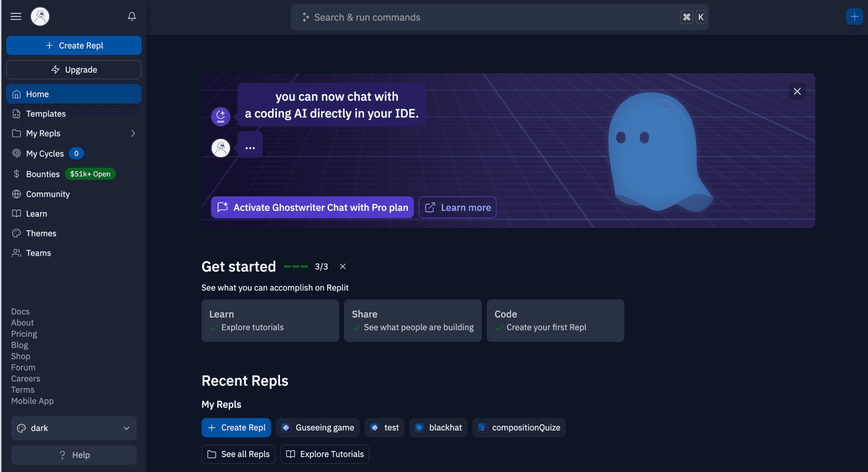This screenshot has width=868, height=472.
Task: Open the notifications bell
Action: [x=132, y=16]
